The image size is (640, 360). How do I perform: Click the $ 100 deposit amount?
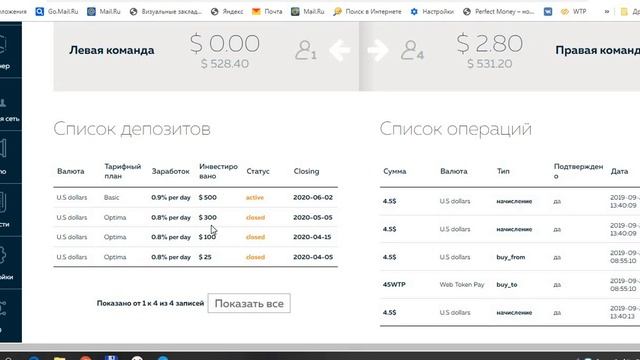pos(207,237)
